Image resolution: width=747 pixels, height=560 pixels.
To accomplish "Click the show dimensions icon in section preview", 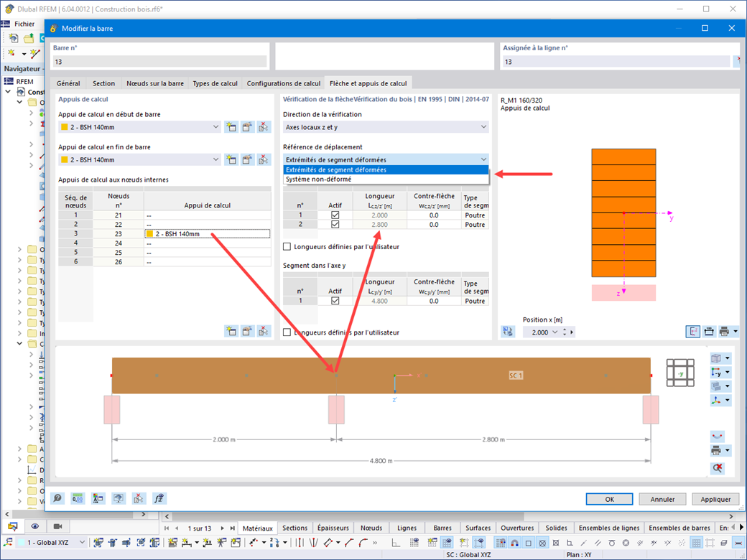I will tap(709, 332).
